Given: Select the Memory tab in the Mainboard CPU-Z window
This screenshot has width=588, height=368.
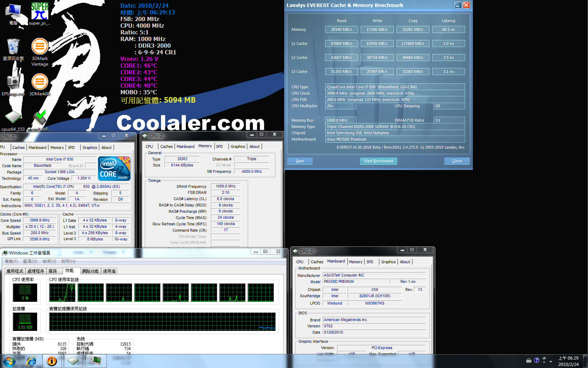Looking at the screenshot, I should tap(356, 262).
